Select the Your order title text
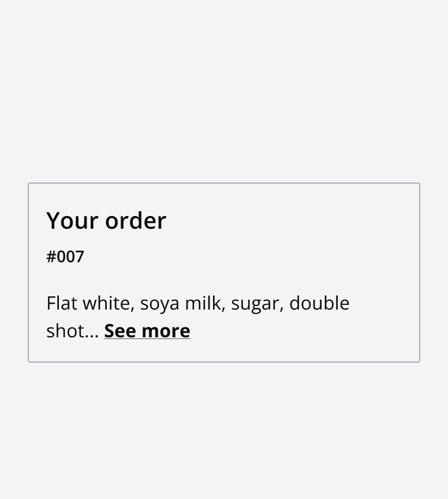Image resolution: width=448 pixels, height=499 pixels. 106,220
